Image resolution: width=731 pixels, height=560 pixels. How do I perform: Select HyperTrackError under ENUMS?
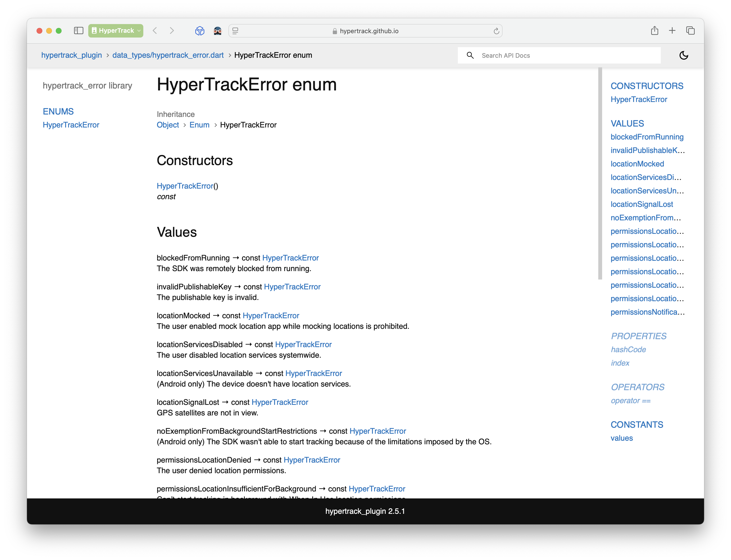(71, 125)
